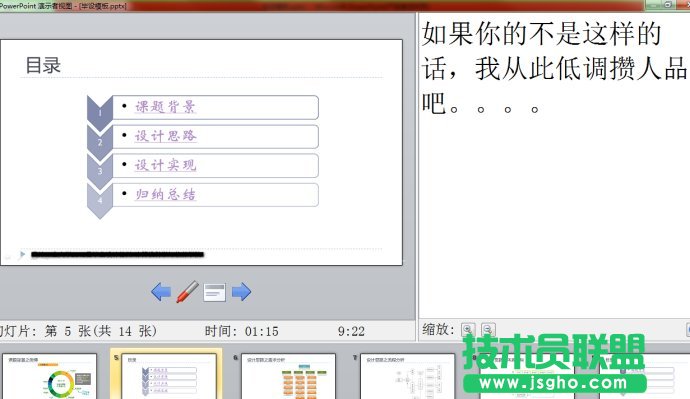Open the 设计思路 hyperlink
Viewport: 690px width, 399px height.
(165, 136)
